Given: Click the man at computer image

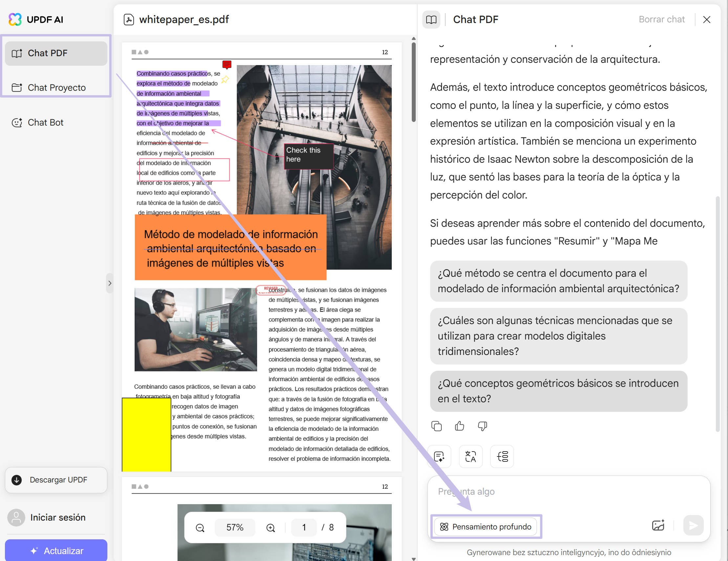Looking at the screenshot, I should click(196, 330).
